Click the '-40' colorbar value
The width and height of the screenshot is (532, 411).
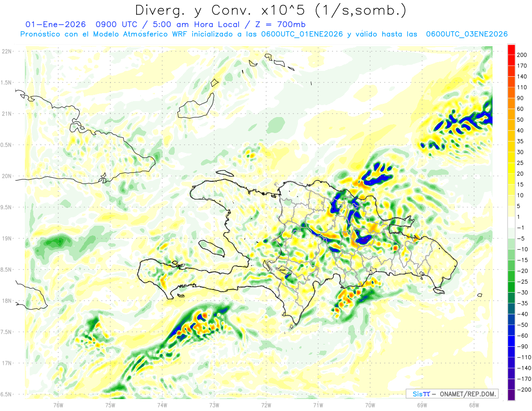[523, 314]
